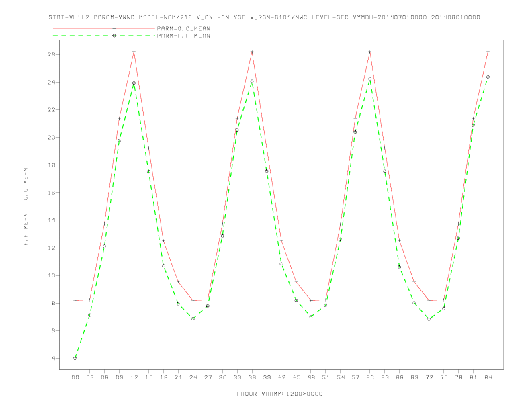Click the FHOUR VHHMM:1200>0000 axis title
Viewport: 532px width, 411px height.
coord(279,394)
